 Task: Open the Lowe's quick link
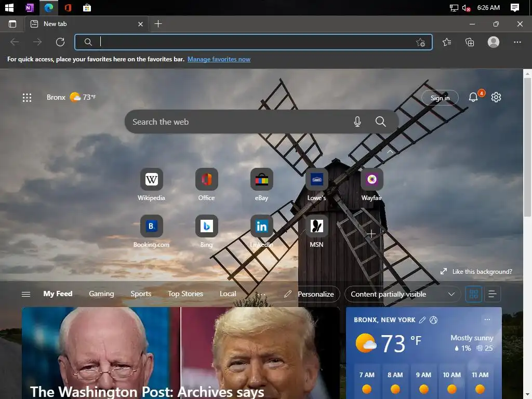click(316, 184)
